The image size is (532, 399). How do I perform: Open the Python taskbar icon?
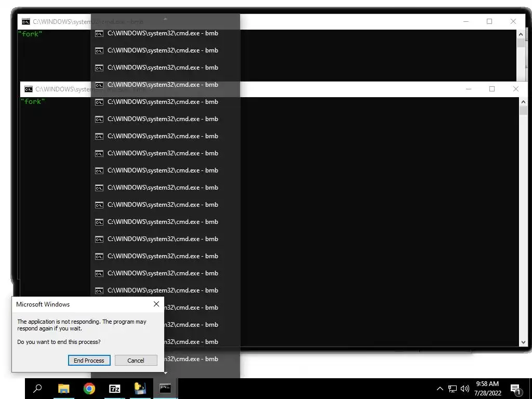(x=140, y=389)
